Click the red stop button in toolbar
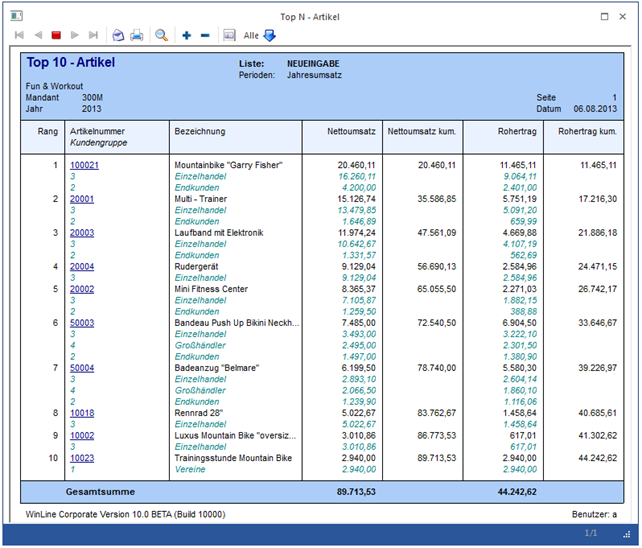Image resolution: width=642 pixels, height=548 pixels. click(x=56, y=35)
